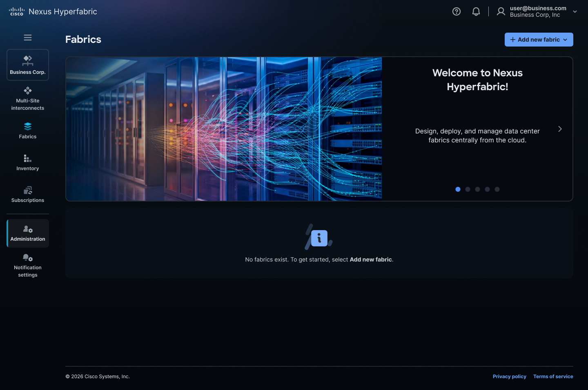Screen dimensions: 588x390
Task: Open Subscriptions from the sidebar
Action: (28, 194)
